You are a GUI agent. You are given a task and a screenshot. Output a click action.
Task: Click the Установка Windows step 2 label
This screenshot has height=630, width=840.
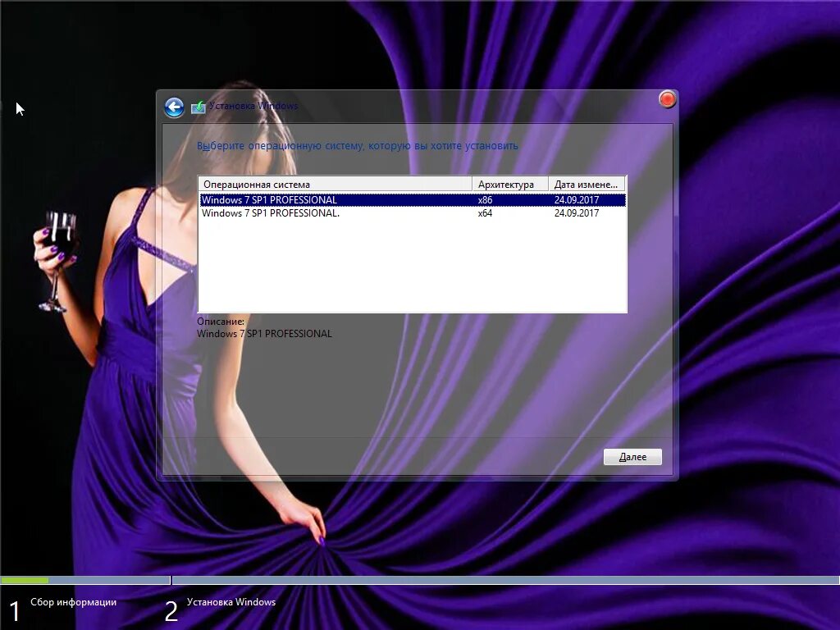(x=231, y=602)
